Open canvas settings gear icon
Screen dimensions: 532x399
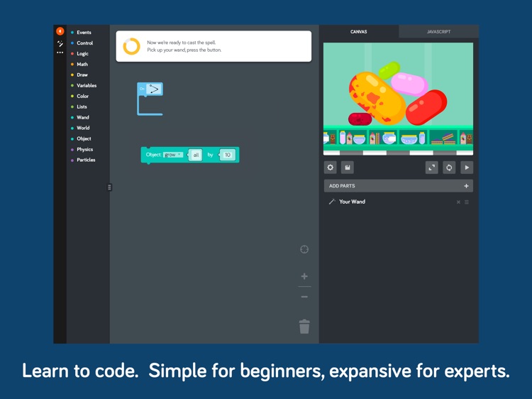[x=331, y=168]
